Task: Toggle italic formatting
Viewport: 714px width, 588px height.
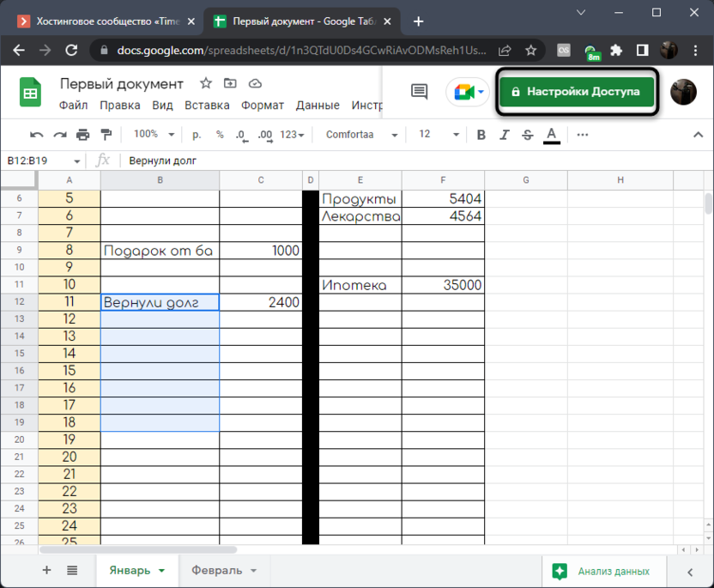Action: point(505,135)
